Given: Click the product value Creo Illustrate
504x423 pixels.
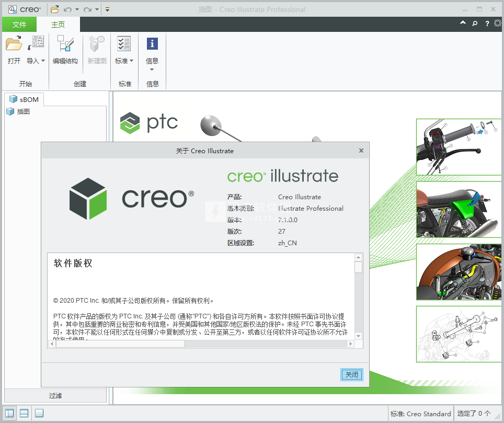Looking at the screenshot, I should [x=299, y=197].
